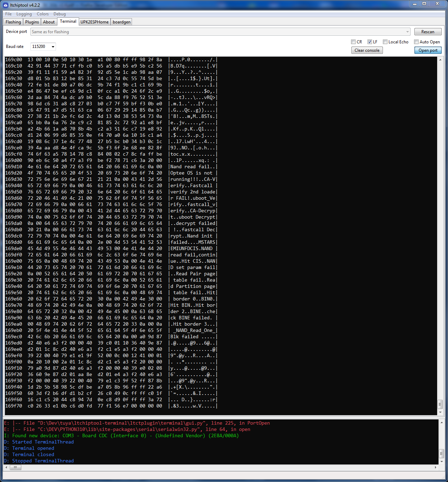Click the ltchiptool app icon in title bar
The width and height of the screenshot is (448, 482).
(6, 5)
